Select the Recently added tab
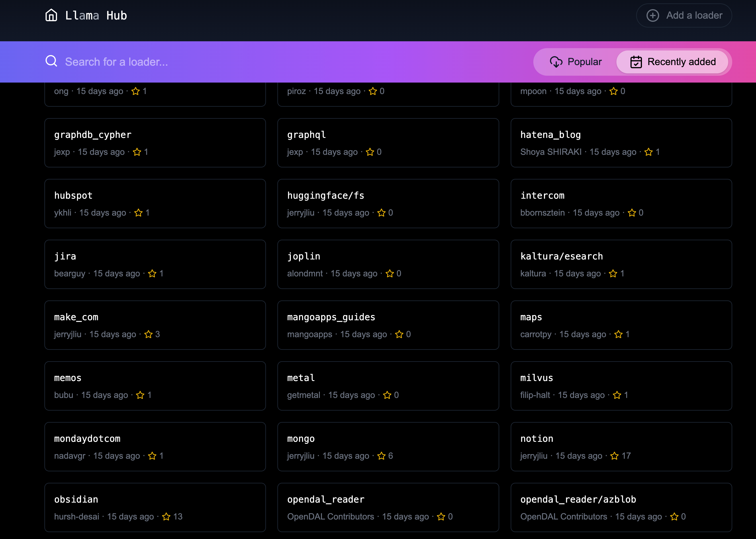The width and height of the screenshot is (756, 539). click(x=672, y=62)
